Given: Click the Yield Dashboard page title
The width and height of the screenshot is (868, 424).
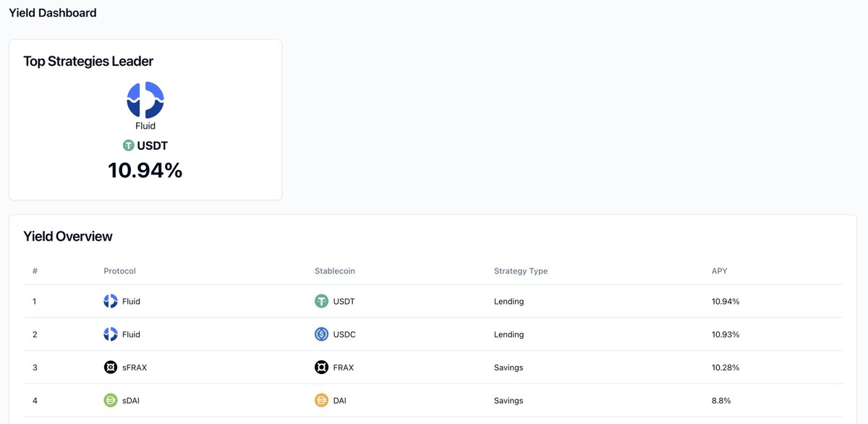Looking at the screenshot, I should (52, 12).
